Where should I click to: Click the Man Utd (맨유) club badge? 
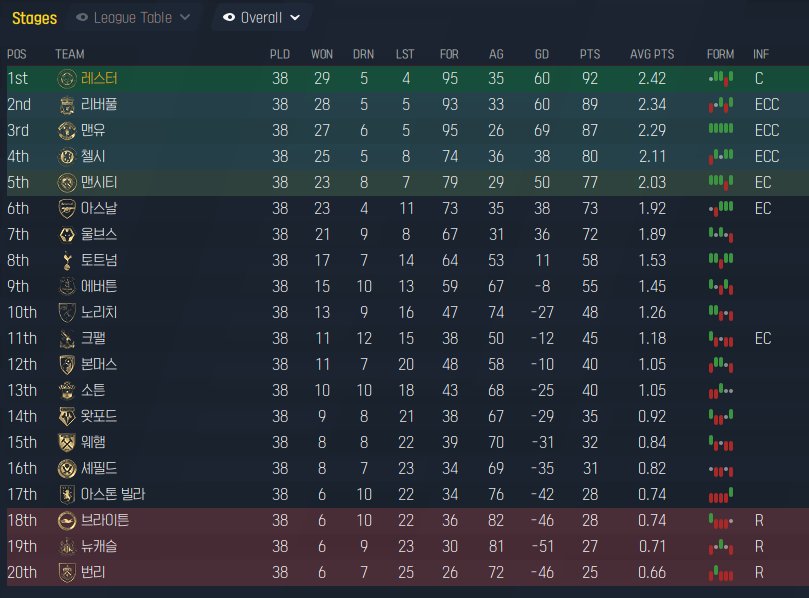coord(67,130)
